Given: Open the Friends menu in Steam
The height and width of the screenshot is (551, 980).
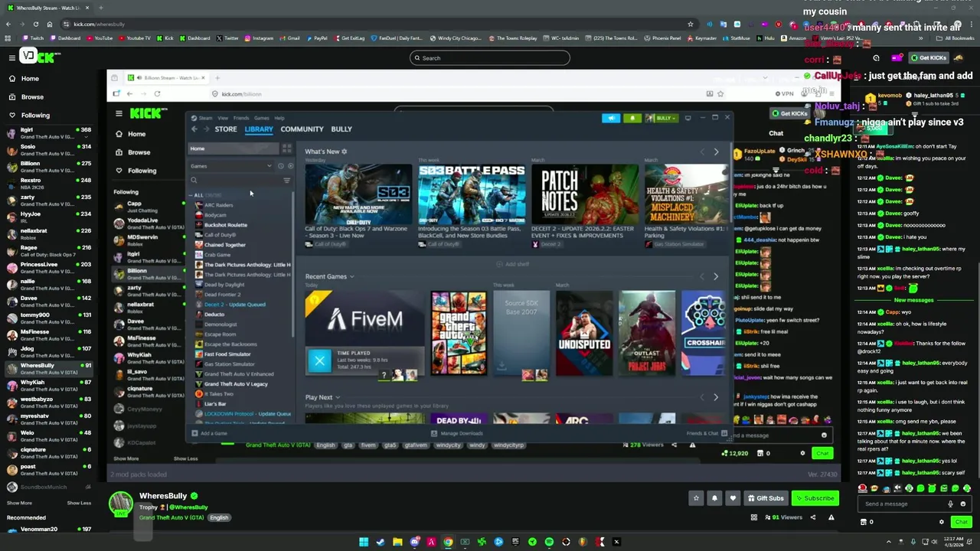Looking at the screenshot, I should (x=241, y=118).
